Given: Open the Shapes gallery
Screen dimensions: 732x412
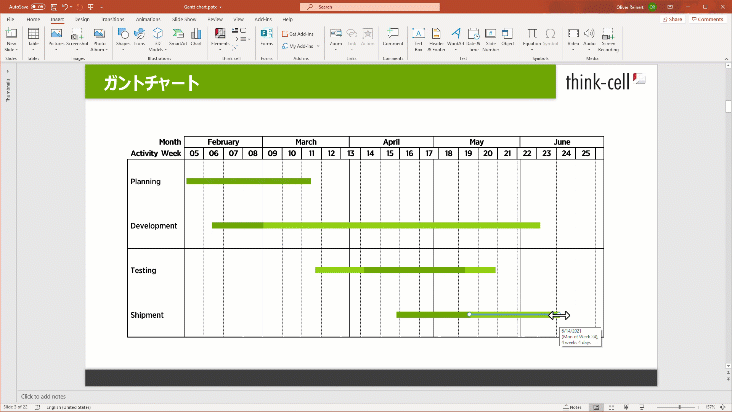Looking at the screenshot, I should [x=123, y=39].
